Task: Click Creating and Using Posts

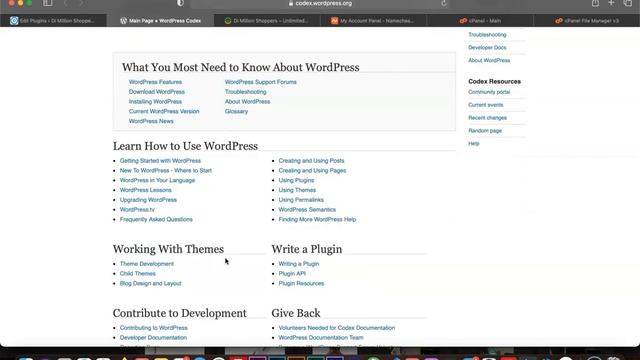Action: [311, 161]
